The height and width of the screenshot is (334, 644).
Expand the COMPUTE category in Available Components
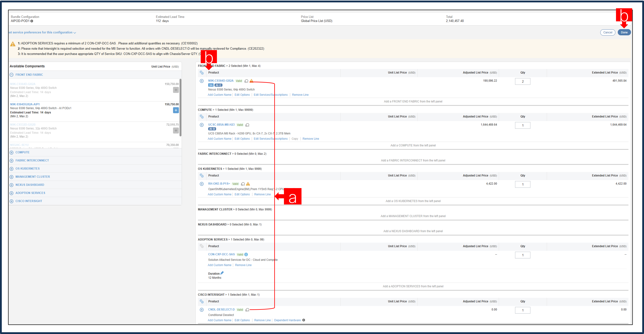11,152
